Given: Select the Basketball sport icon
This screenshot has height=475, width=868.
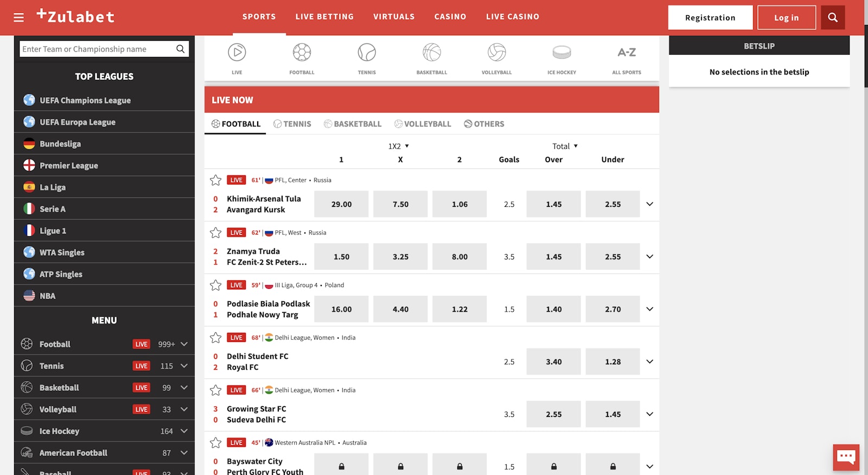Looking at the screenshot, I should [x=432, y=53].
